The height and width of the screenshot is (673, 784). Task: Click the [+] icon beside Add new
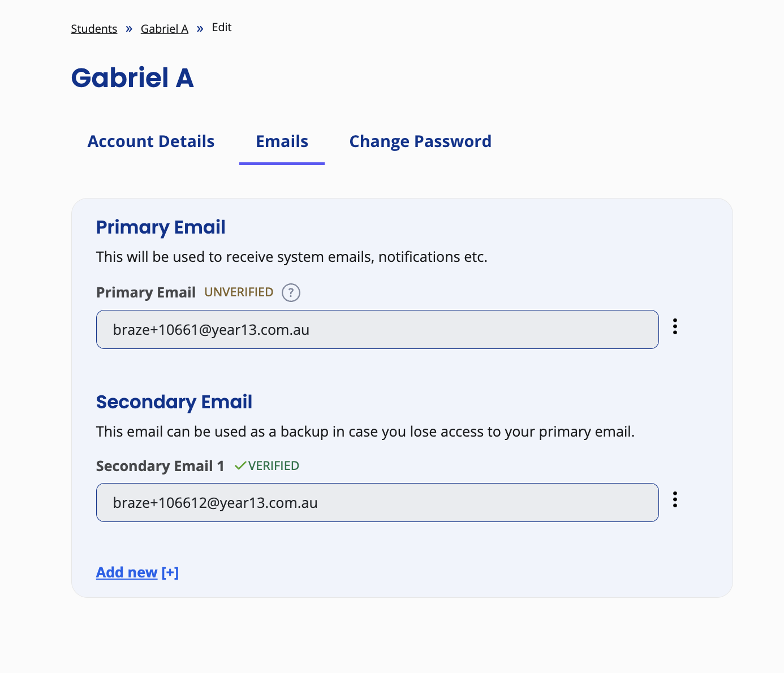click(170, 572)
